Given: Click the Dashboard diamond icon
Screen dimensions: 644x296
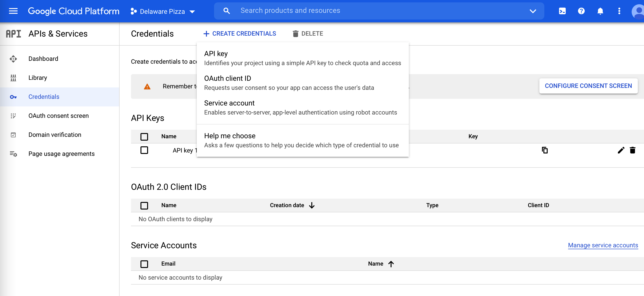Looking at the screenshot, I should pyautogui.click(x=13, y=59).
